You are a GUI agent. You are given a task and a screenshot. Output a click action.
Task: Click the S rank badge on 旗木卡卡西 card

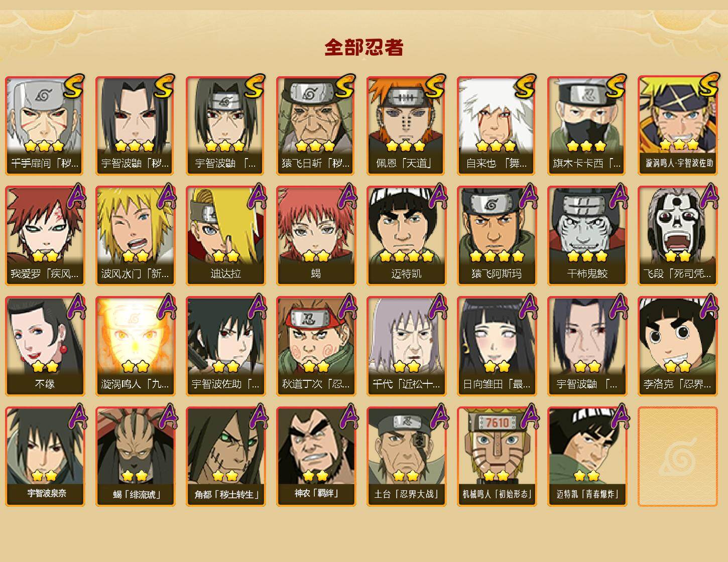point(616,86)
